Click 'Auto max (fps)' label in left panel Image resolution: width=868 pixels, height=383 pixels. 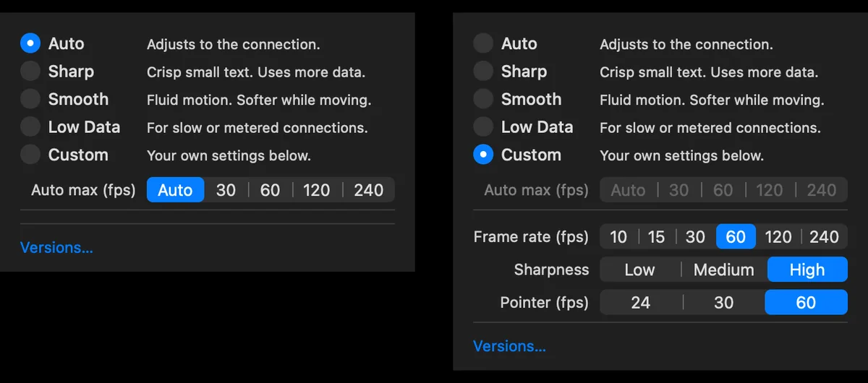[84, 191]
